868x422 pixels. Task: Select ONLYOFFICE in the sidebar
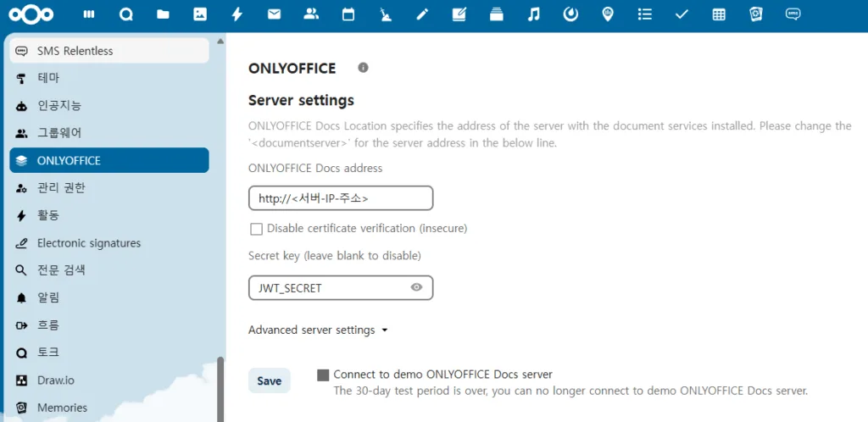click(109, 160)
